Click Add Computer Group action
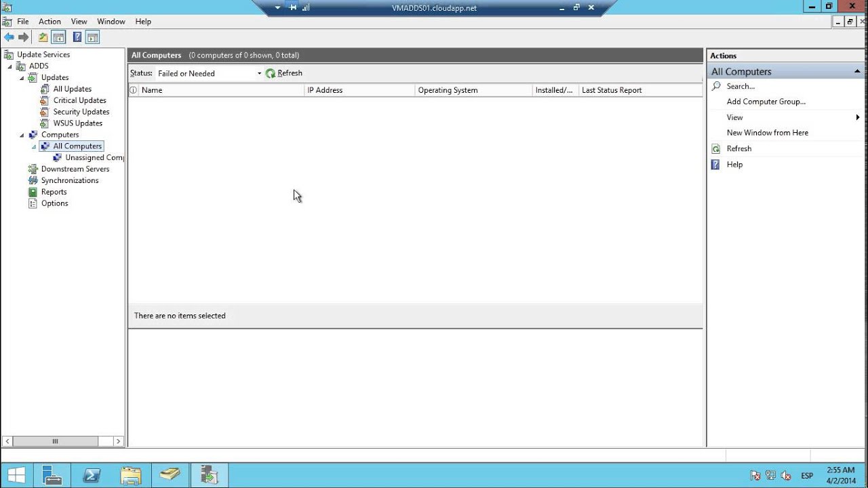The width and height of the screenshot is (868, 488). [766, 102]
